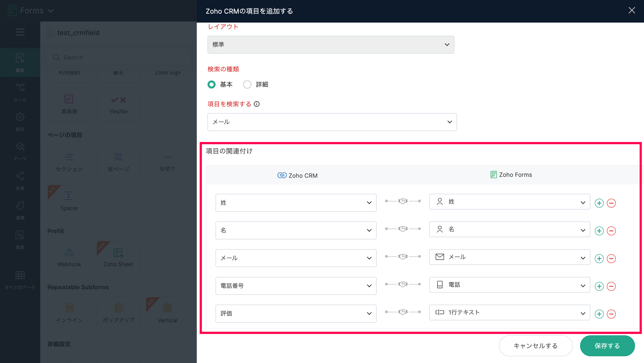Select the 基本 search type radio
644x363 pixels.
tap(212, 84)
